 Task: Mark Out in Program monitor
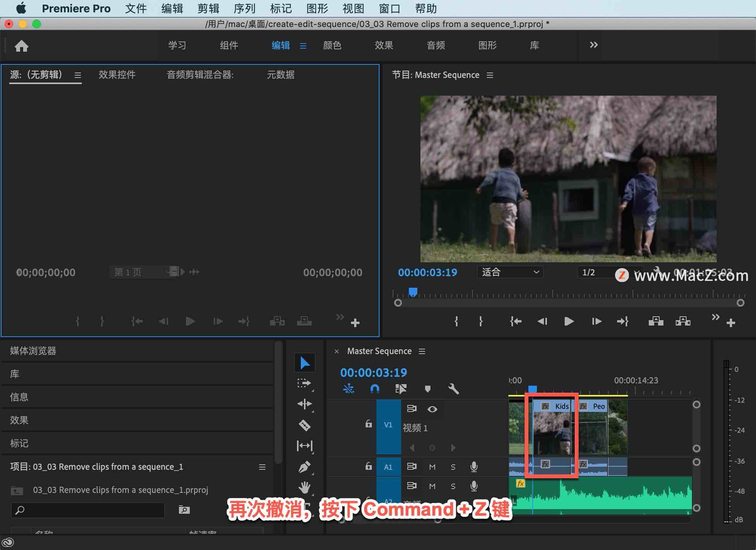[481, 321]
